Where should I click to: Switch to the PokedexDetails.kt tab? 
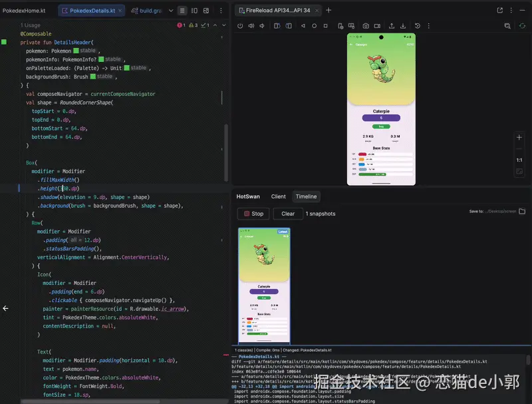coord(92,11)
